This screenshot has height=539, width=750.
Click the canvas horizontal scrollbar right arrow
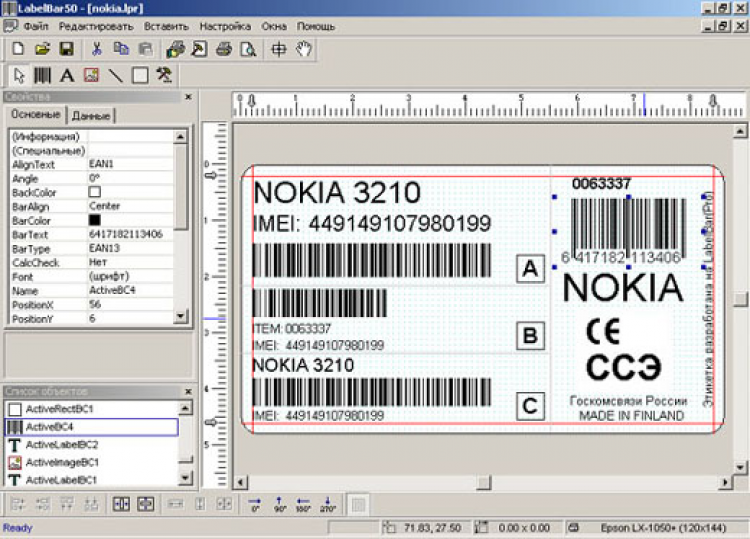[x=725, y=483]
